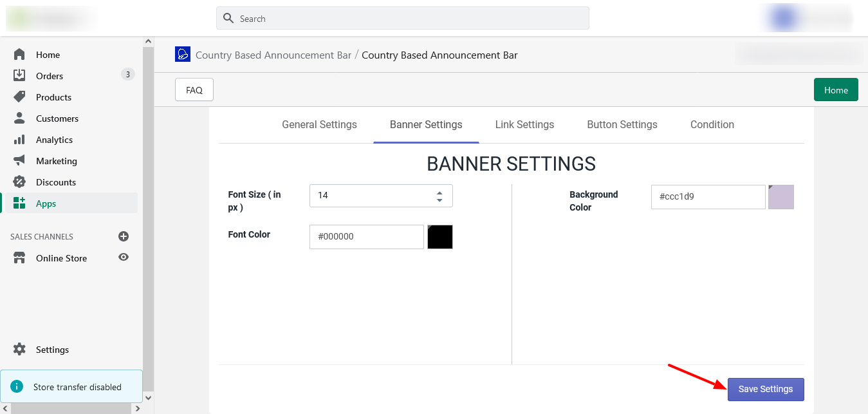Image resolution: width=868 pixels, height=414 pixels.
Task: Click the black Font Color swatch
Action: (440, 237)
